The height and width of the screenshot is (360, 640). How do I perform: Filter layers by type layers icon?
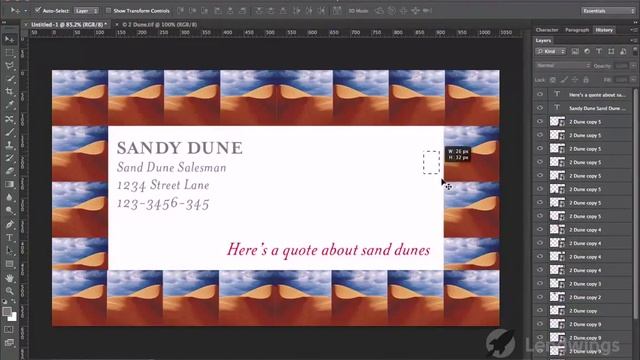[599, 51]
